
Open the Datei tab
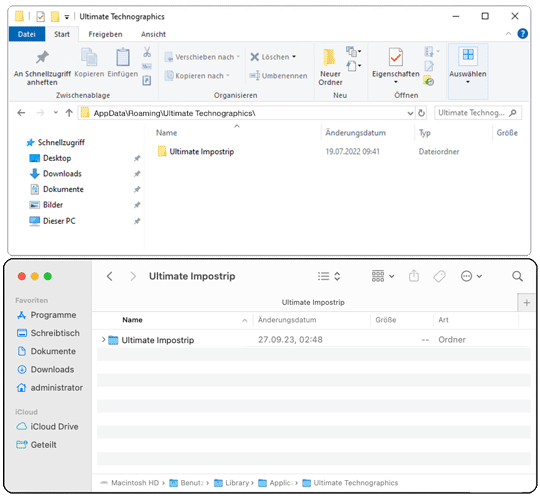tap(27, 34)
